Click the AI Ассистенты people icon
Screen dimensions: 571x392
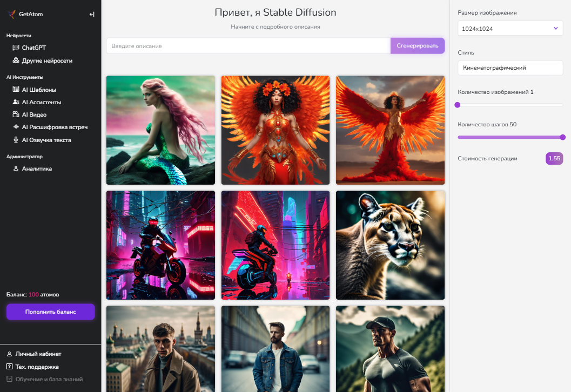[16, 102]
